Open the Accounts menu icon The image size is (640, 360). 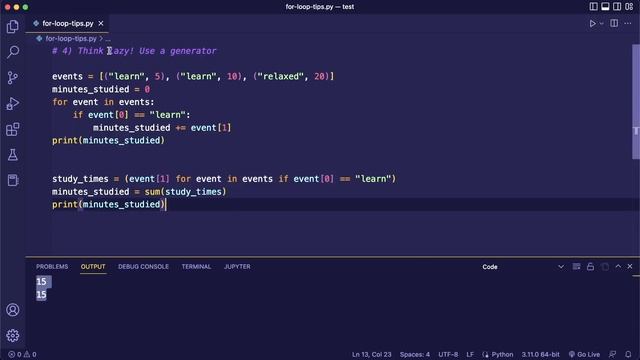[x=13, y=310]
